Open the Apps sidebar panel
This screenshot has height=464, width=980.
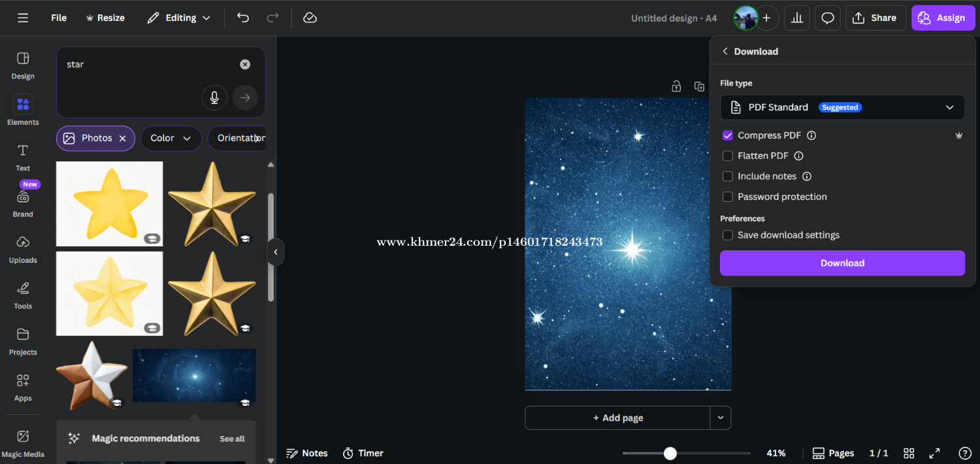tap(23, 387)
